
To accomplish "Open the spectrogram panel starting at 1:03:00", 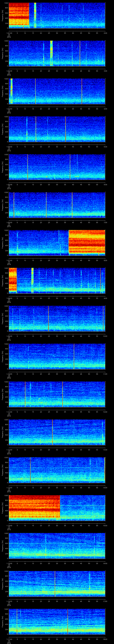I will click(57, 91).
